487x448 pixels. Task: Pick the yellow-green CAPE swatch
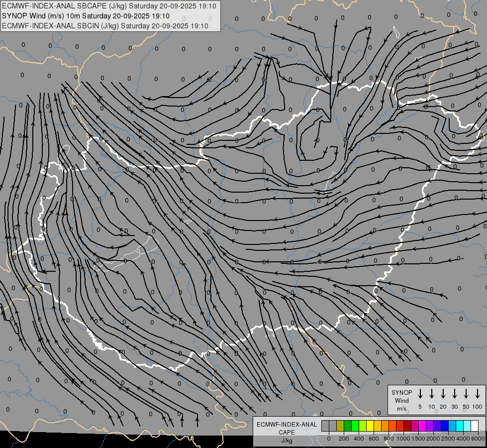[x=363, y=426]
